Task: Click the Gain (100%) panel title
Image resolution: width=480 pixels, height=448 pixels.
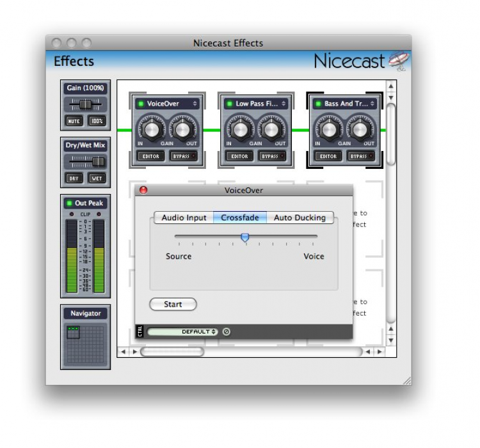Action: (x=85, y=88)
